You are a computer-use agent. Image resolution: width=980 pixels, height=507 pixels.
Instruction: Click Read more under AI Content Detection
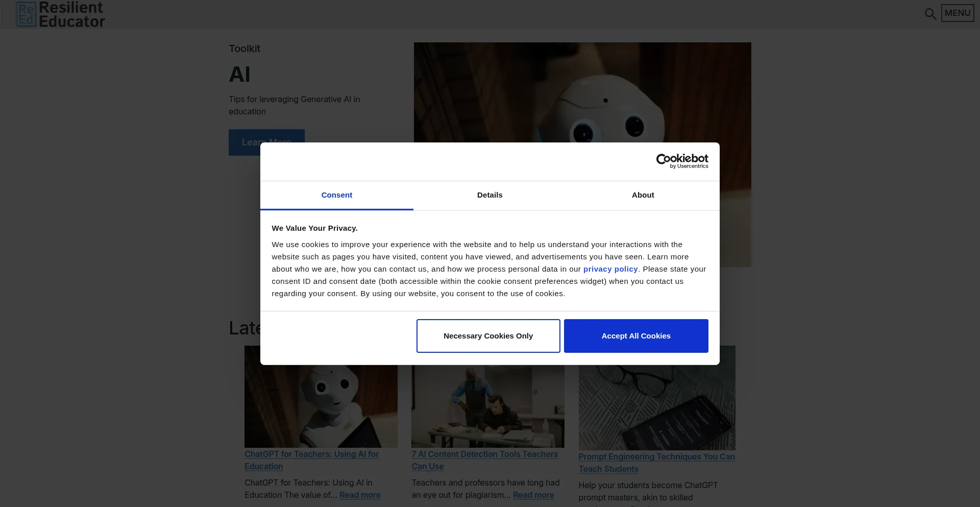tap(533, 495)
